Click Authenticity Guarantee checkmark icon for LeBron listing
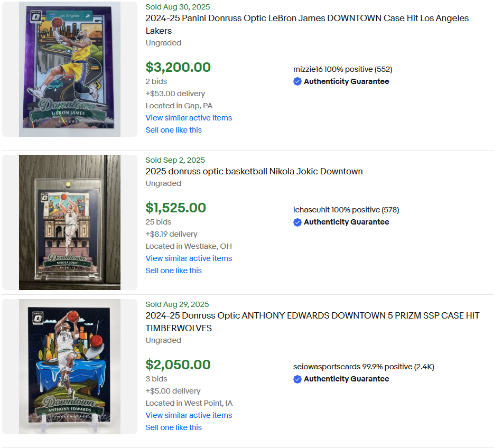502x448 pixels. point(298,81)
